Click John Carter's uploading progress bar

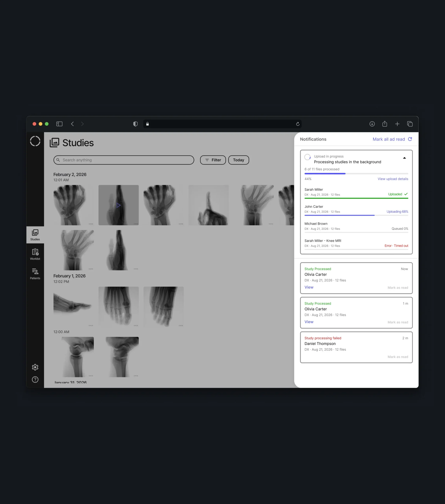coord(356,215)
